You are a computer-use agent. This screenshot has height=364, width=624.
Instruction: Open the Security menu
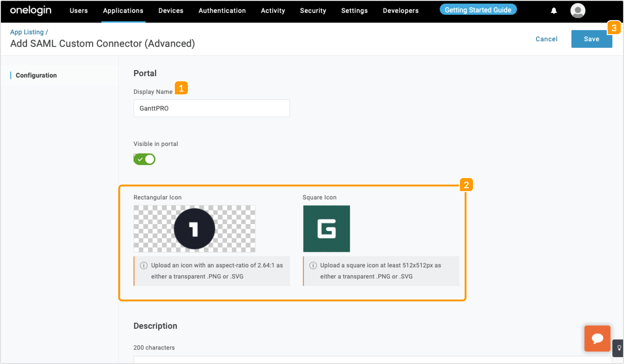[313, 11]
